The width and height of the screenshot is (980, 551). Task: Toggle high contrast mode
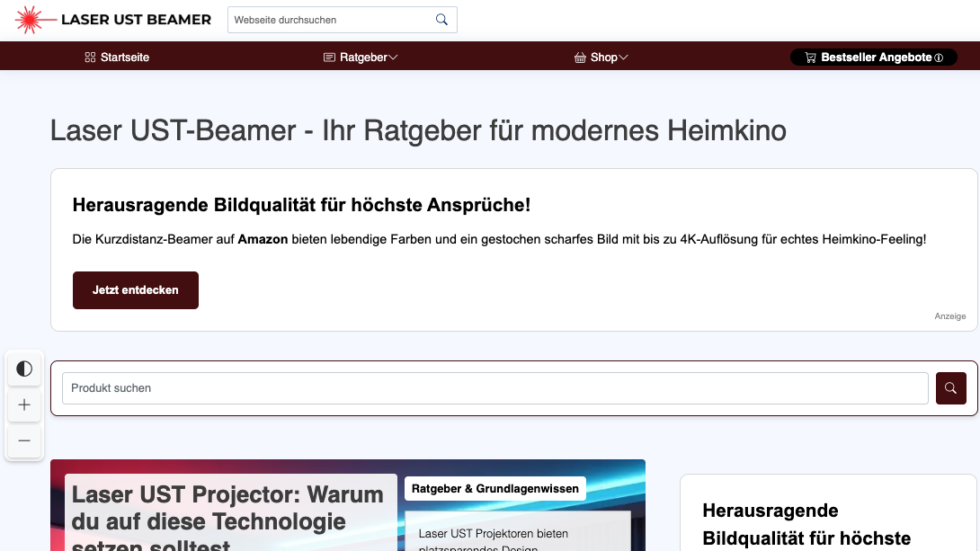24,369
